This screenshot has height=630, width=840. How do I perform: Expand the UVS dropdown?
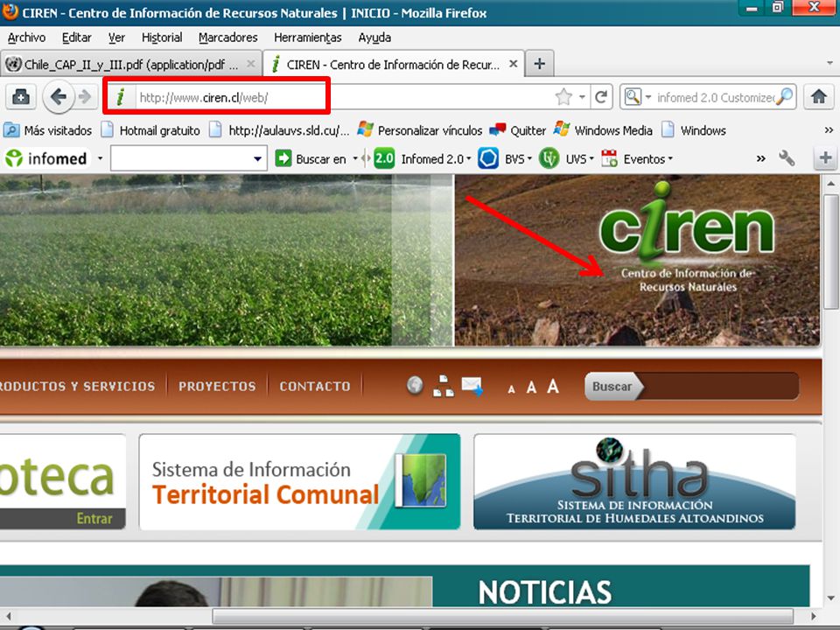(591, 158)
